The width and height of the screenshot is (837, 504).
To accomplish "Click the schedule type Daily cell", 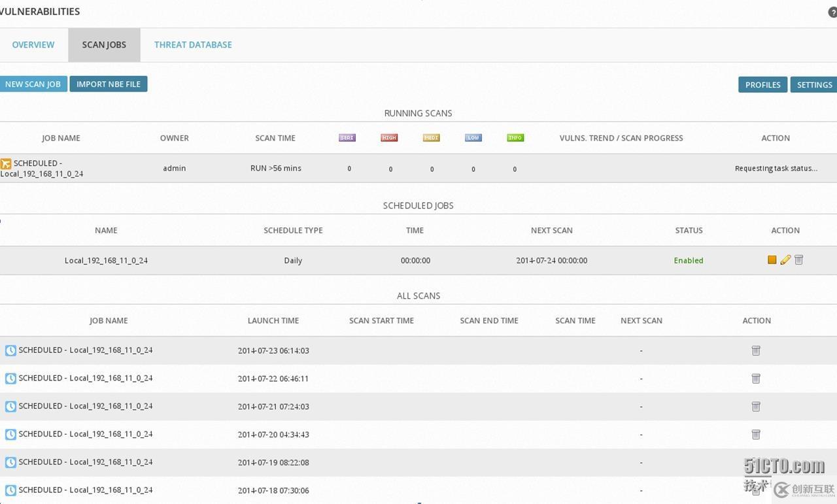I will pos(293,260).
